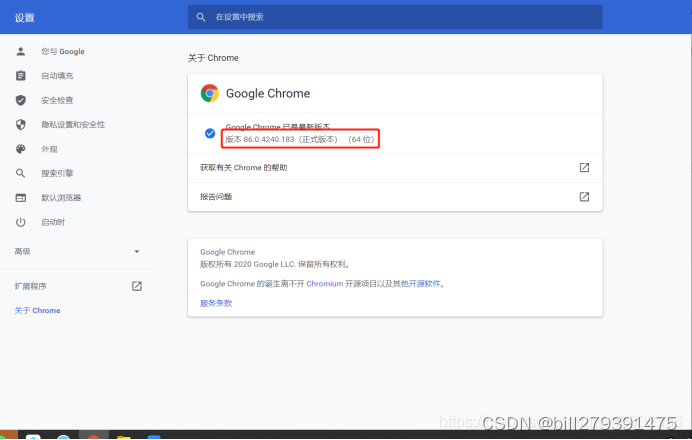Focus the 在设置中搜索 search field
The width and height of the screenshot is (692, 440).
(x=395, y=17)
